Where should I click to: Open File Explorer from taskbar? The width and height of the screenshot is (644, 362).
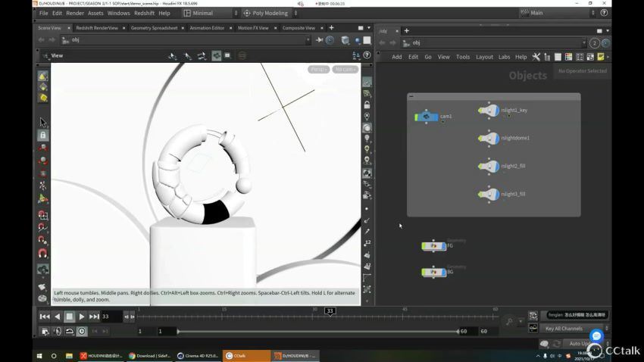coord(69,356)
